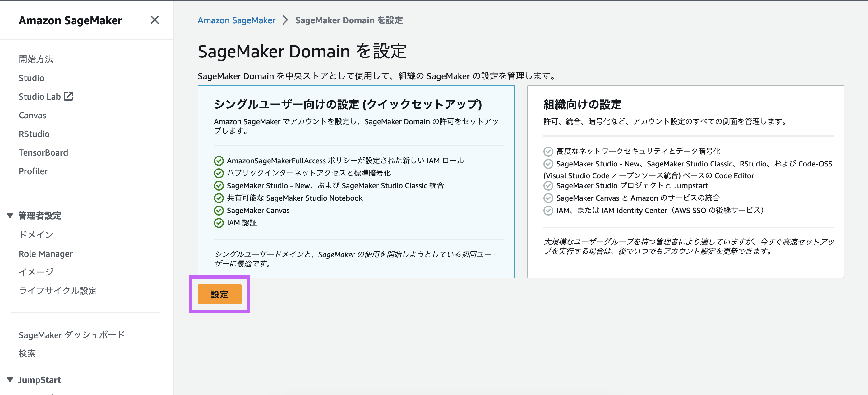
Task: Click grey check icon beside Code-OSS line
Action: pos(548,164)
